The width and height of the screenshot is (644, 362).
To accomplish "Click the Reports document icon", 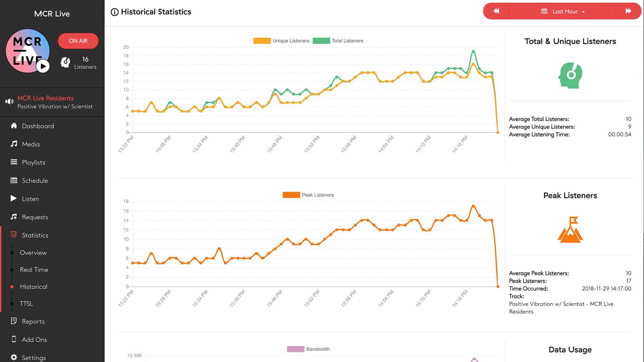I will pyautogui.click(x=14, y=321).
